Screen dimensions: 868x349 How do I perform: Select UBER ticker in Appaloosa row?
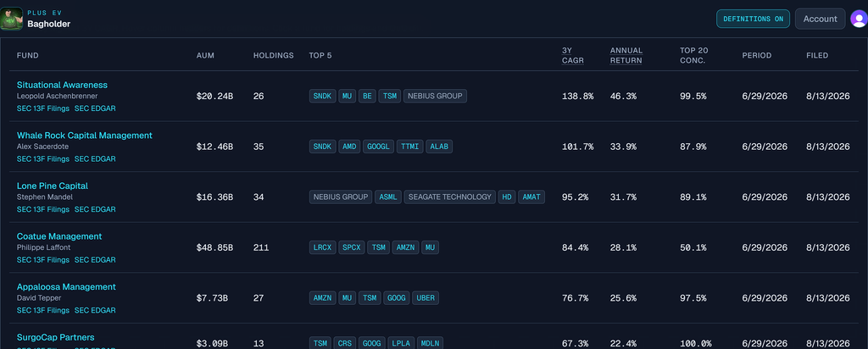426,298
